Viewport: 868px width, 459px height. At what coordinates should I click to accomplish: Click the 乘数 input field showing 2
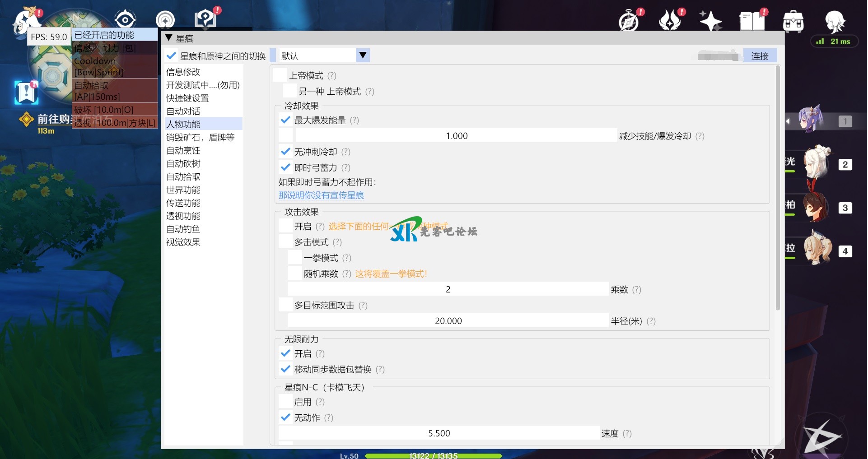448,289
